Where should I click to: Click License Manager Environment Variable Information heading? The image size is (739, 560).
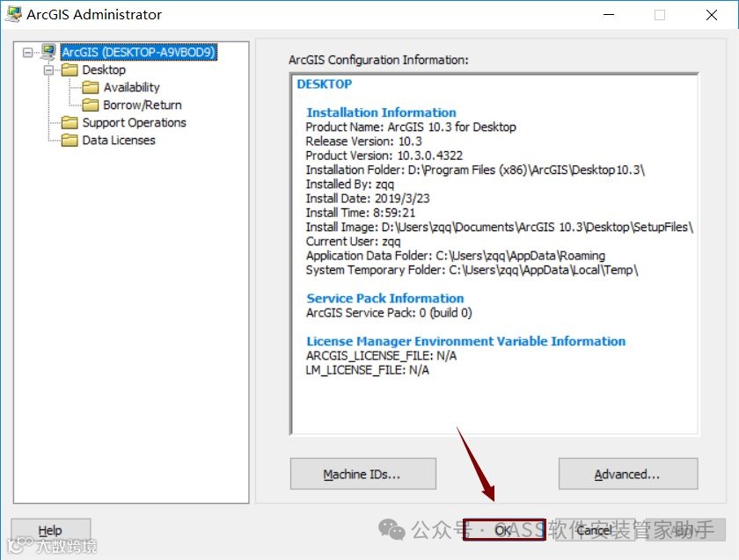(x=465, y=341)
